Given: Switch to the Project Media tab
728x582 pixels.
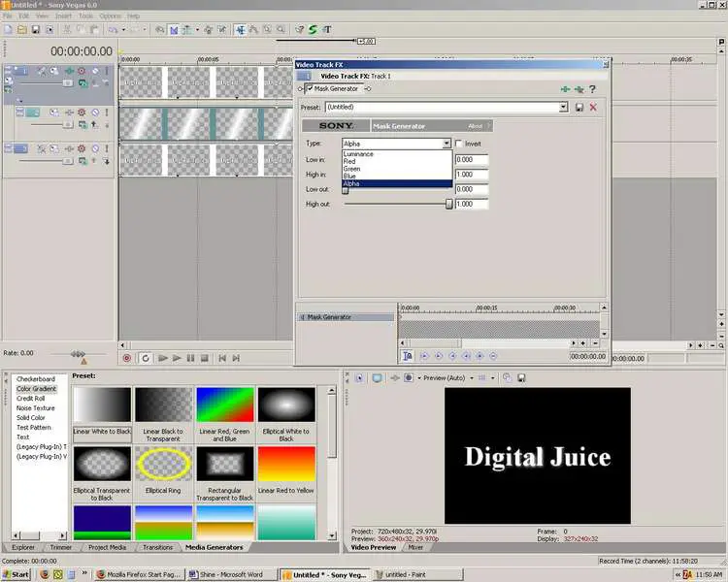Looking at the screenshot, I should tap(107, 547).
